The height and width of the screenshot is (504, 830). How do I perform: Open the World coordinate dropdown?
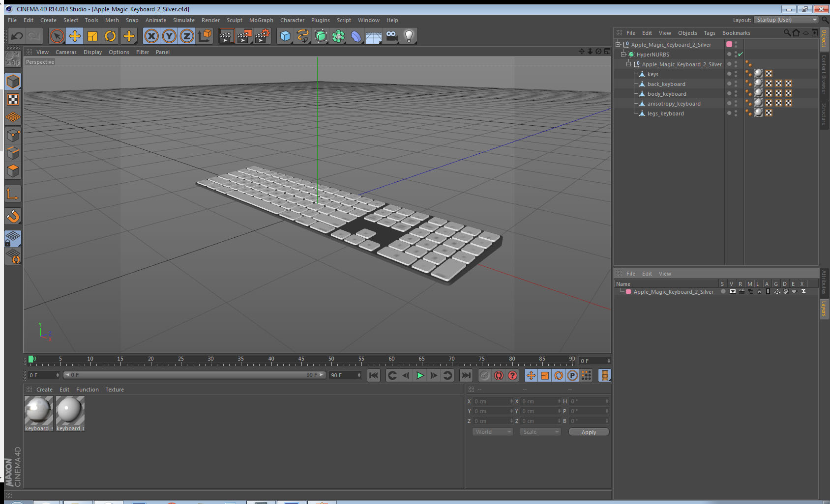click(x=493, y=432)
